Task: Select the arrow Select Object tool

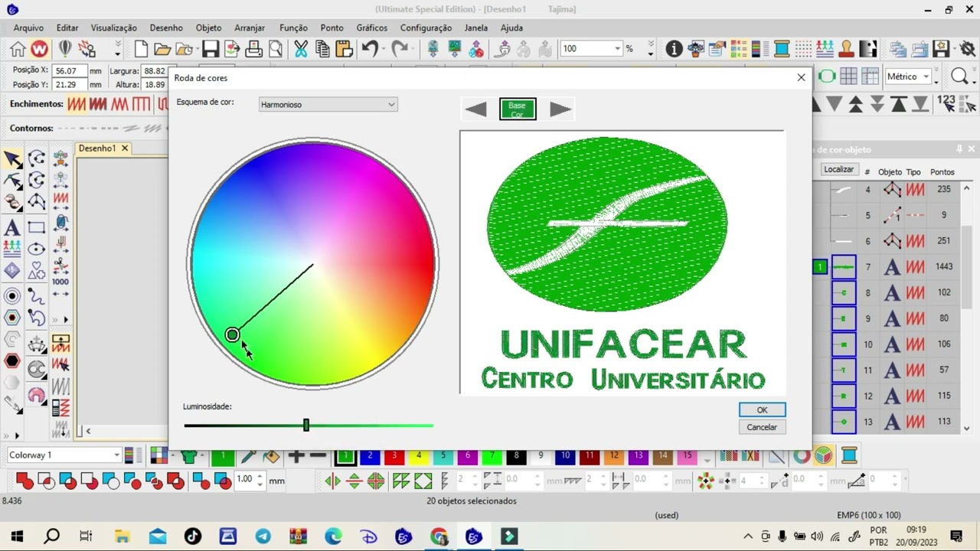Action: [x=12, y=159]
